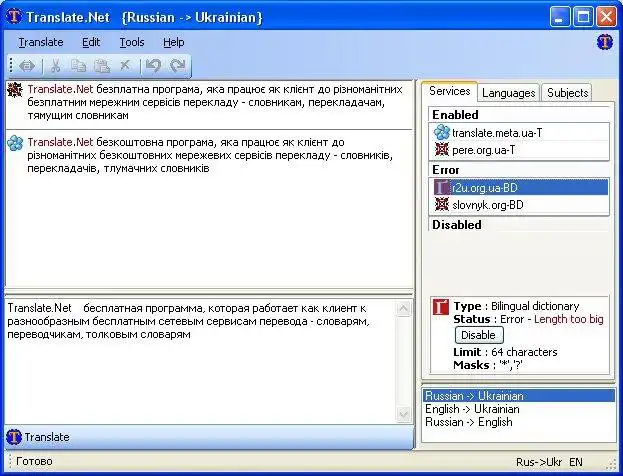
Task: Switch to the Services tab
Action: click(449, 91)
